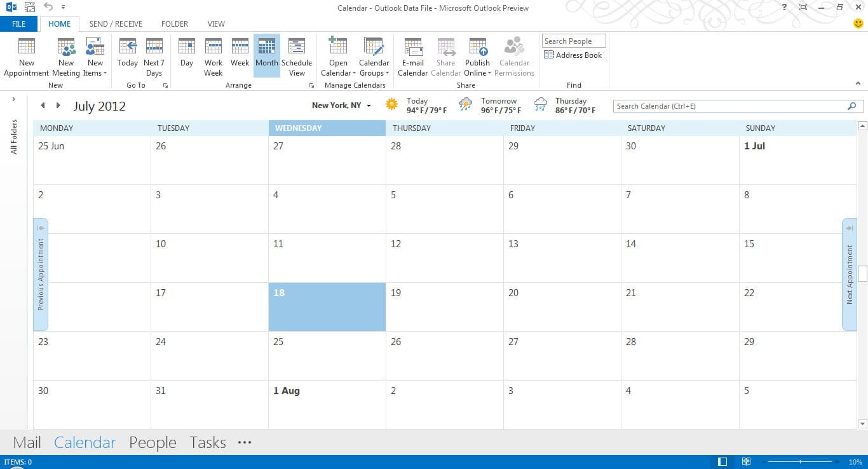Go to Previous Appointment side tab
This screenshot has width=868, height=469.
pyautogui.click(x=41, y=275)
